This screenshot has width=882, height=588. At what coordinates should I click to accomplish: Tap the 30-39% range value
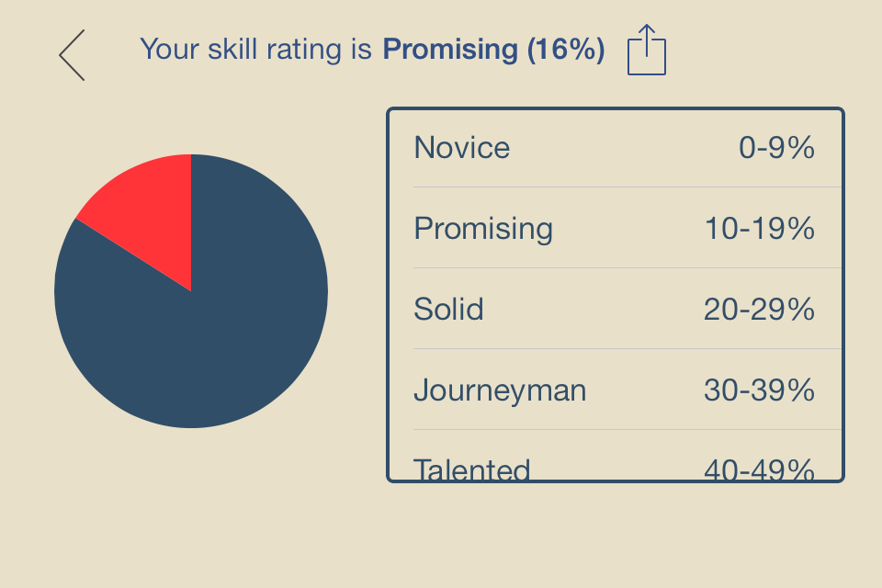click(x=760, y=390)
